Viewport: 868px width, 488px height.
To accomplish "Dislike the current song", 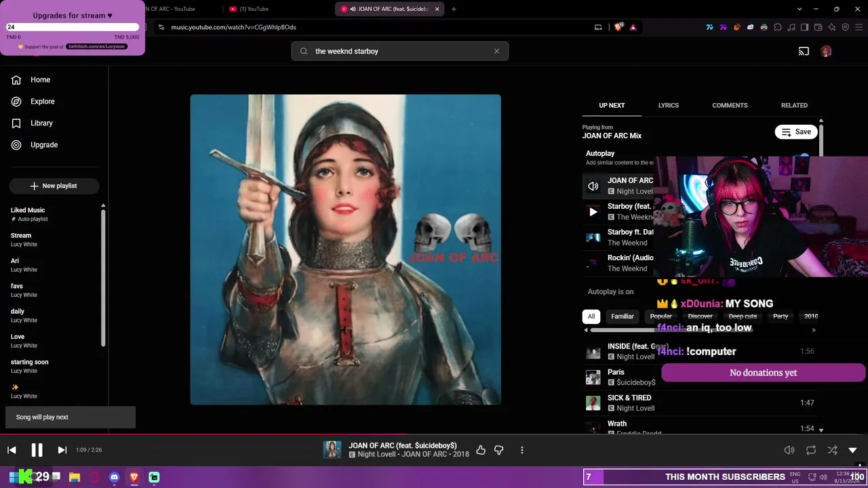I will point(498,450).
